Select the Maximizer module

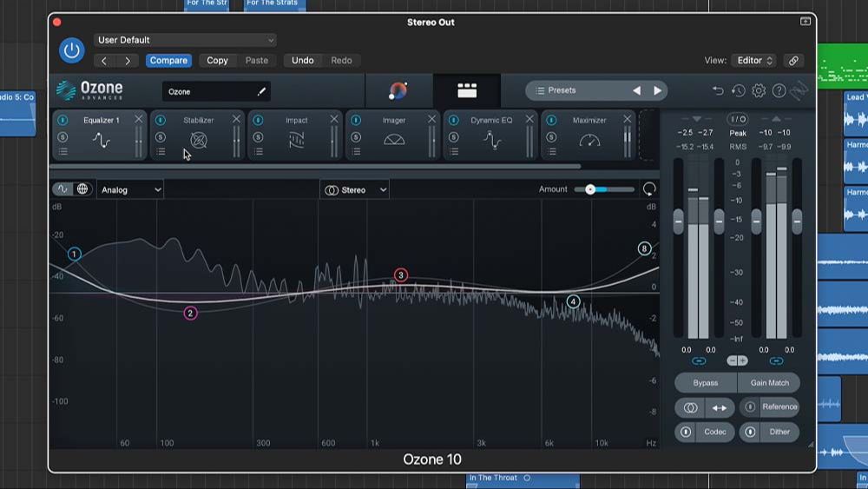click(589, 135)
